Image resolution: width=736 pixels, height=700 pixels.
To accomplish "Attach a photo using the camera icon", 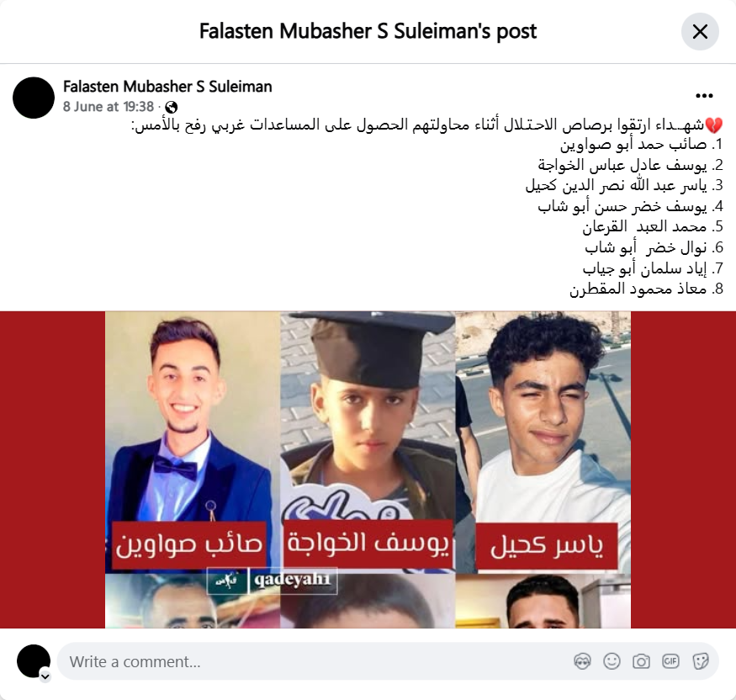I will (x=641, y=661).
